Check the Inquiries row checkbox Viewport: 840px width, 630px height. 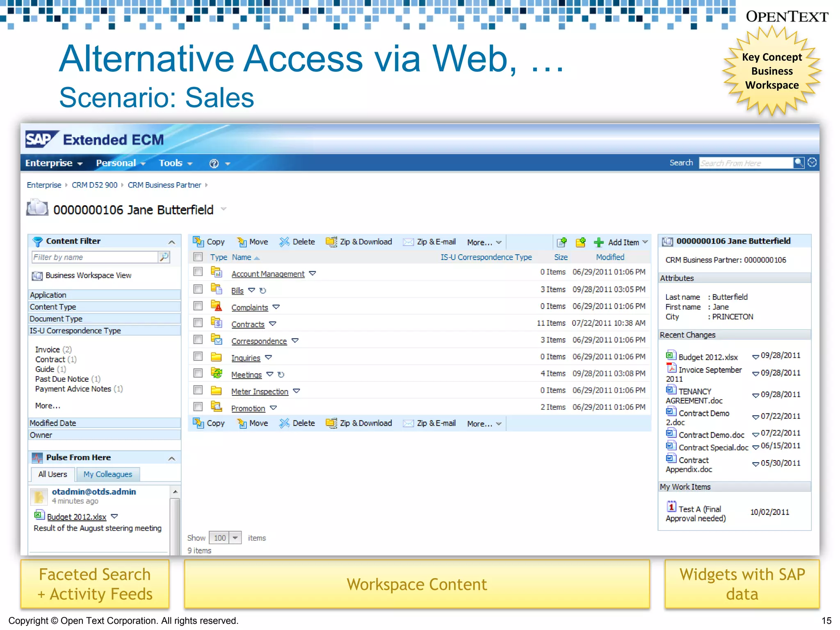click(x=198, y=356)
